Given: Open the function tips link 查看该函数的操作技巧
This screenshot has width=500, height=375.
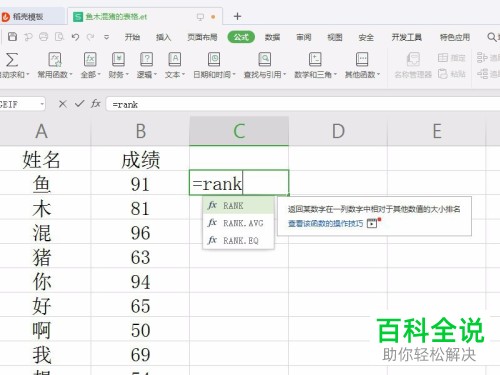Looking at the screenshot, I should 325,223.
